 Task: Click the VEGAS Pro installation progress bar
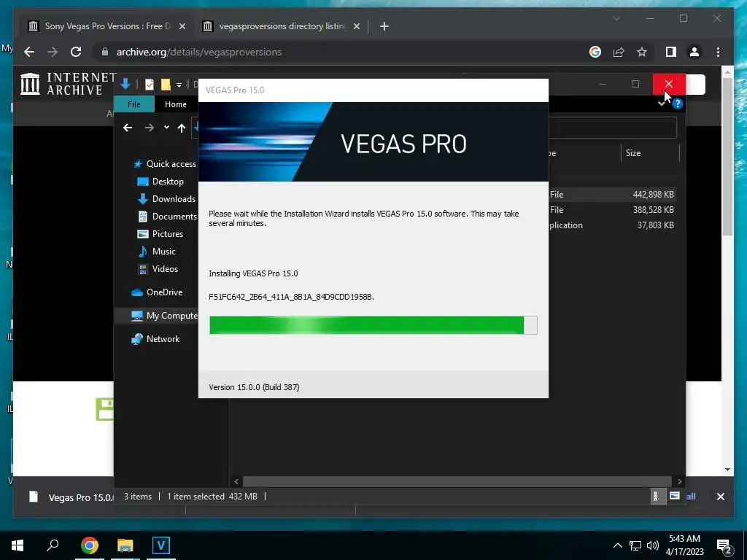click(x=373, y=325)
